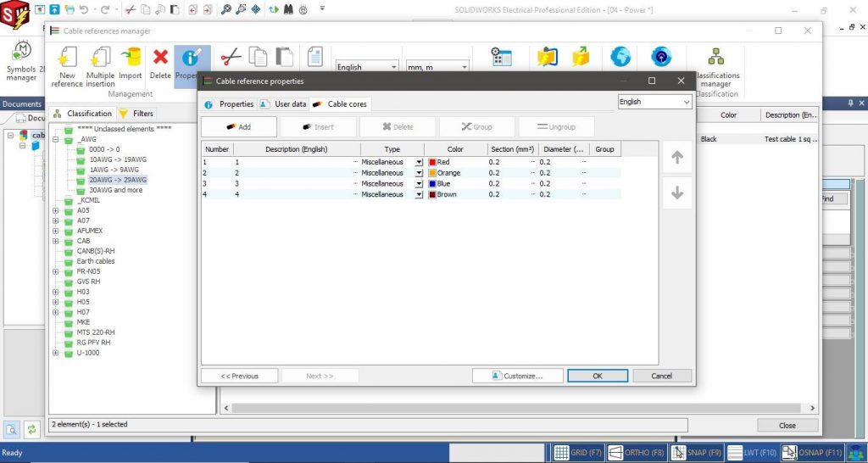This screenshot has height=463, width=868.
Task: Click the Redo arrow in the title toolbar
Action: point(105,9)
